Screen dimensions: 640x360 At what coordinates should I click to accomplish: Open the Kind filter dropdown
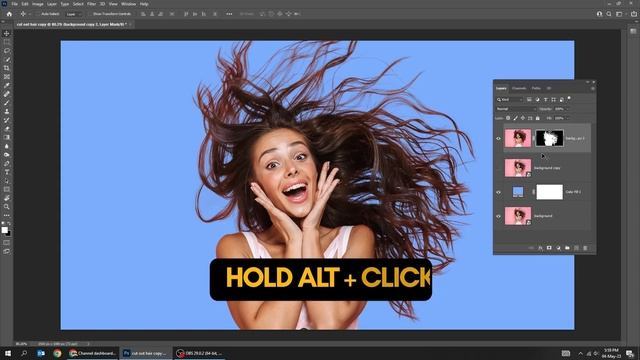(510, 100)
